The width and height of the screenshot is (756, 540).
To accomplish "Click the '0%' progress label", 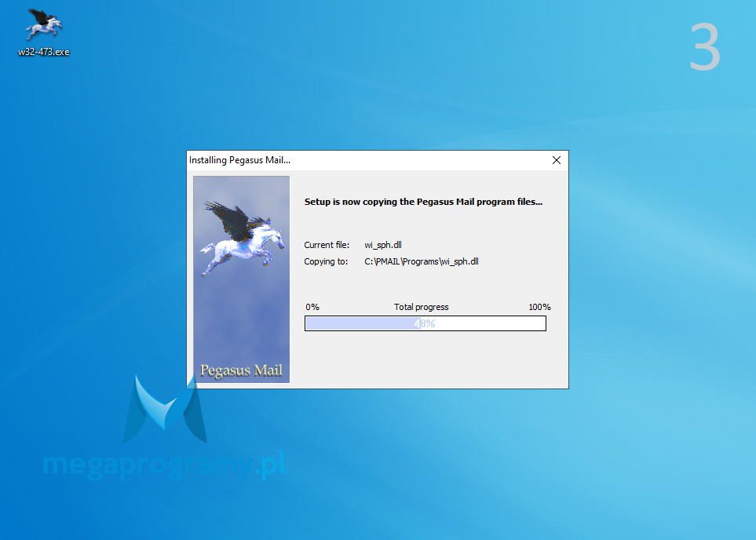I will tap(312, 307).
